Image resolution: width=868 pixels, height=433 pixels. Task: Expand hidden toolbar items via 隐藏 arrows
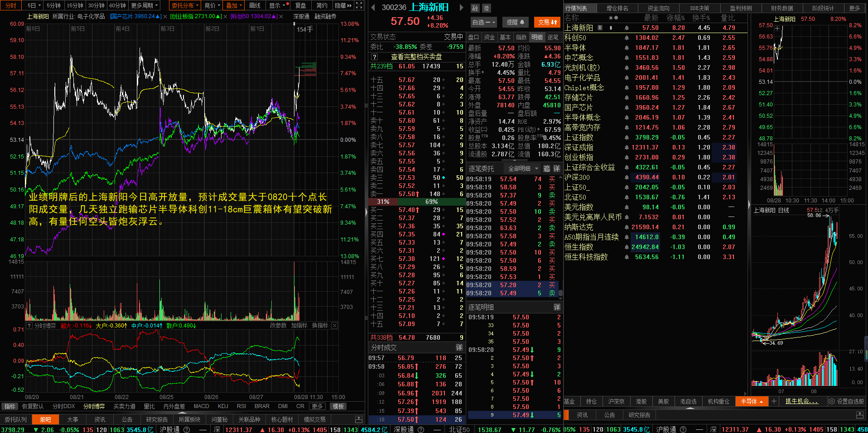point(343,5)
